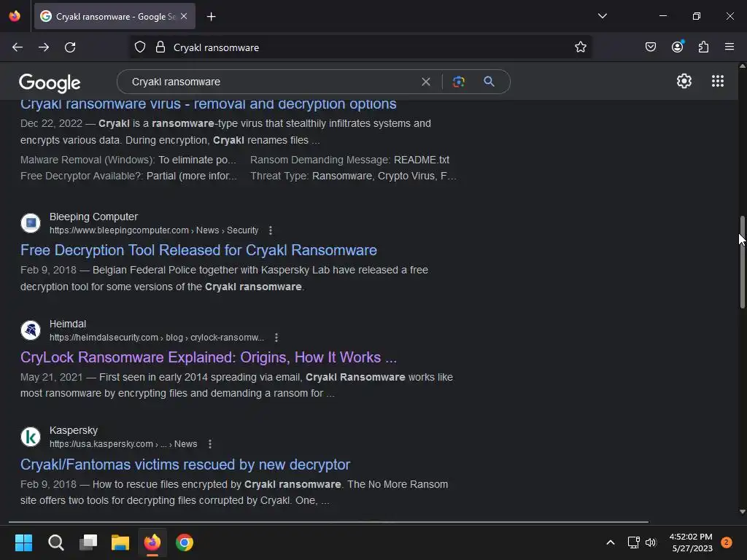Open Kaspersky result options menu

tap(210, 444)
